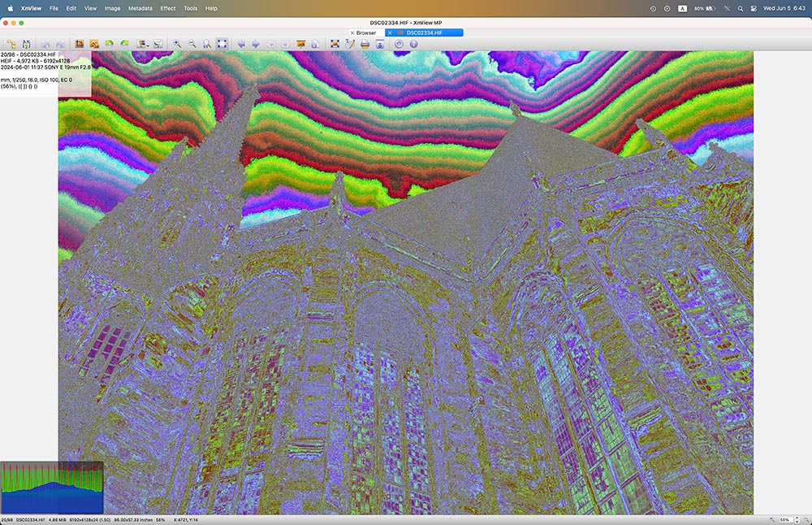Open the Settings gear icon
Screen dimensions: 812x525
click(x=398, y=44)
